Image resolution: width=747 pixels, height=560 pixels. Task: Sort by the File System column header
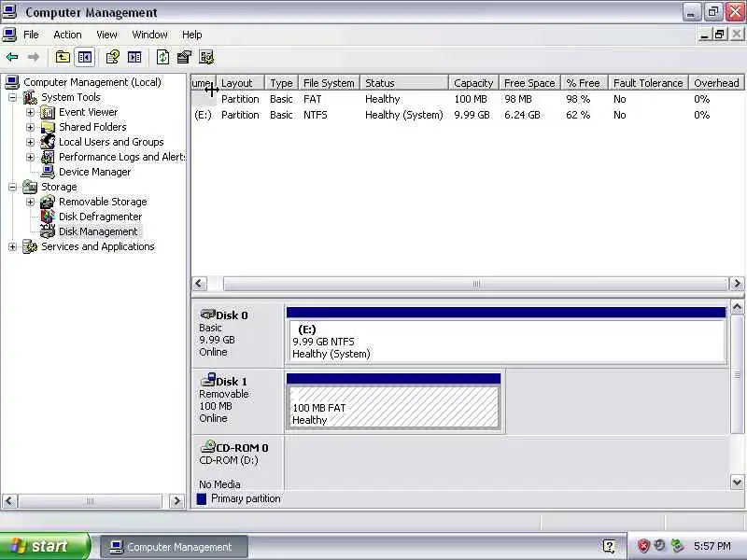[x=329, y=83]
